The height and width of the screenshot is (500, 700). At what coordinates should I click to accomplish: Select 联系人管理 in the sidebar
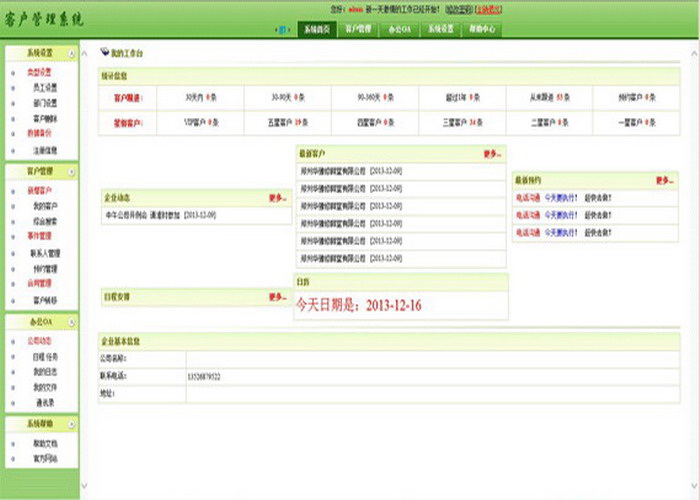pos(46,253)
